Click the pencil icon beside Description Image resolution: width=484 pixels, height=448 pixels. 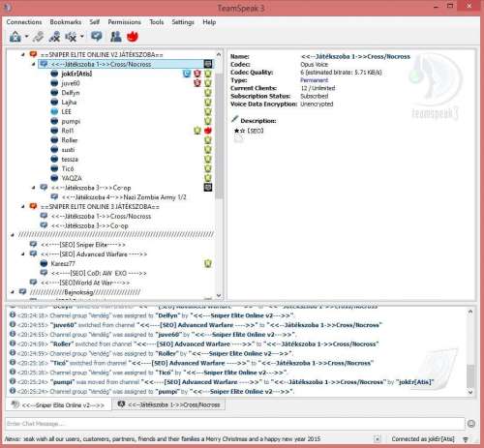(x=234, y=120)
